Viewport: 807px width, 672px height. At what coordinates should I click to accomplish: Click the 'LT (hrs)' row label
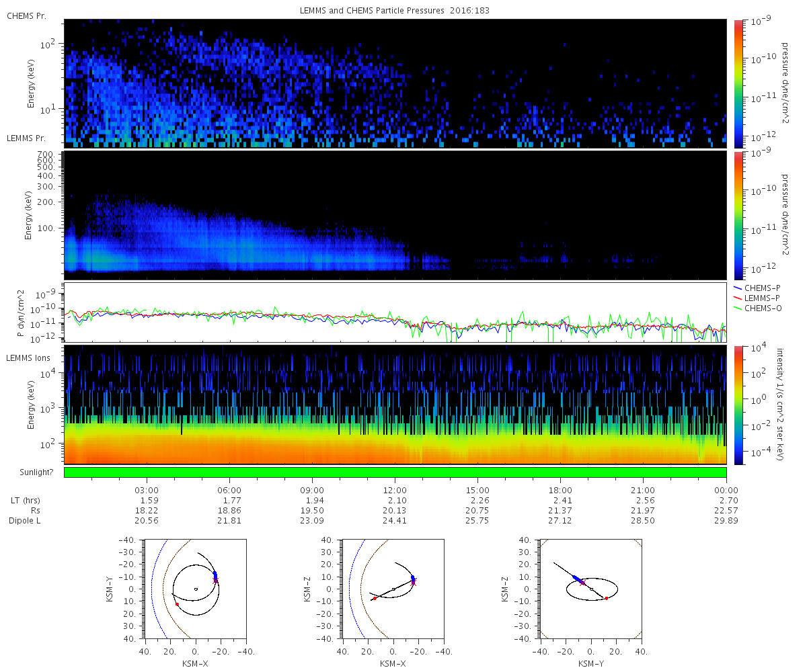(24, 501)
